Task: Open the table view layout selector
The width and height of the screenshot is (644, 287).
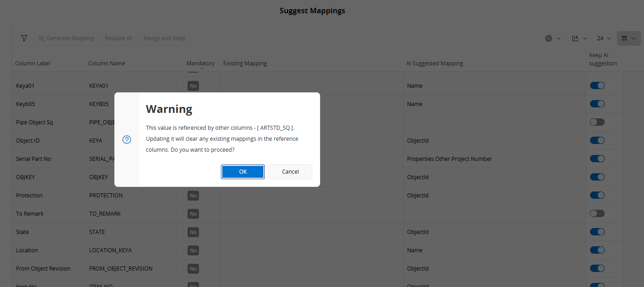Action: pyautogui.click(x=628, y=38)
